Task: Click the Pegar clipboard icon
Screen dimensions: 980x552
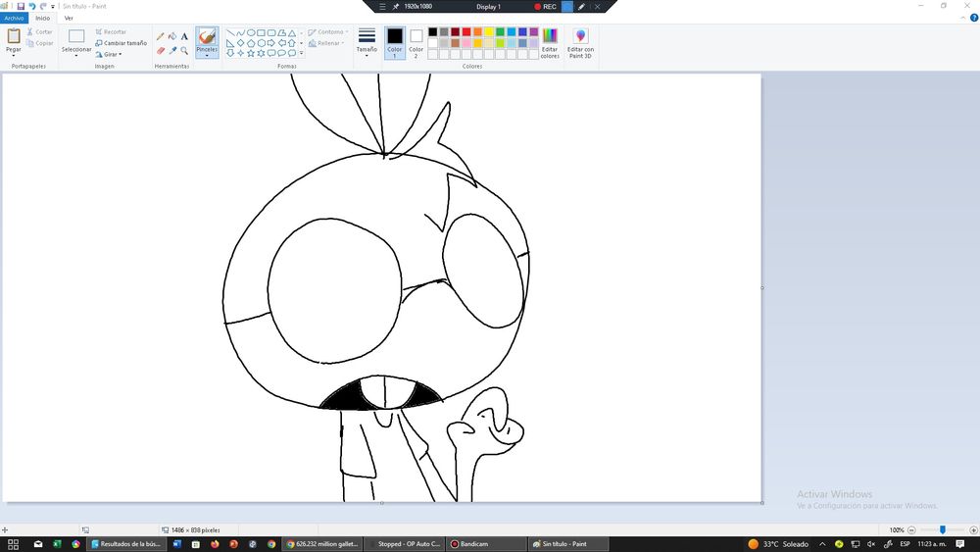Action: pos(13,36)
